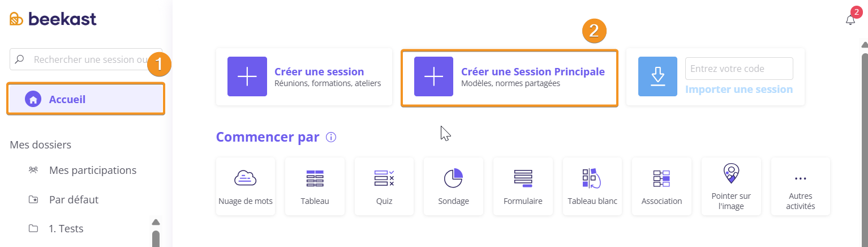
Task: Click Créer une Session Principale button
Action: [509, 77]
